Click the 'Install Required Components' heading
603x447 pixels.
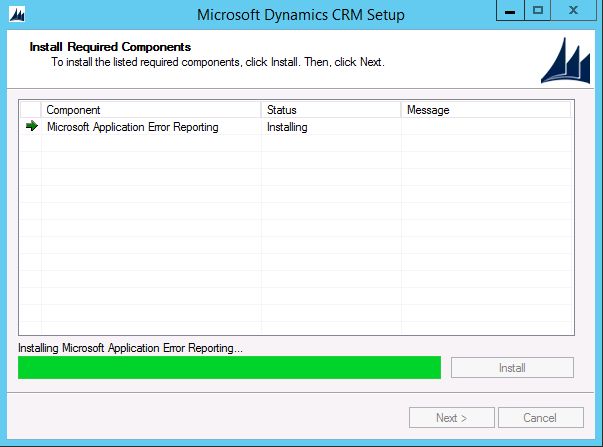point(110,47)
